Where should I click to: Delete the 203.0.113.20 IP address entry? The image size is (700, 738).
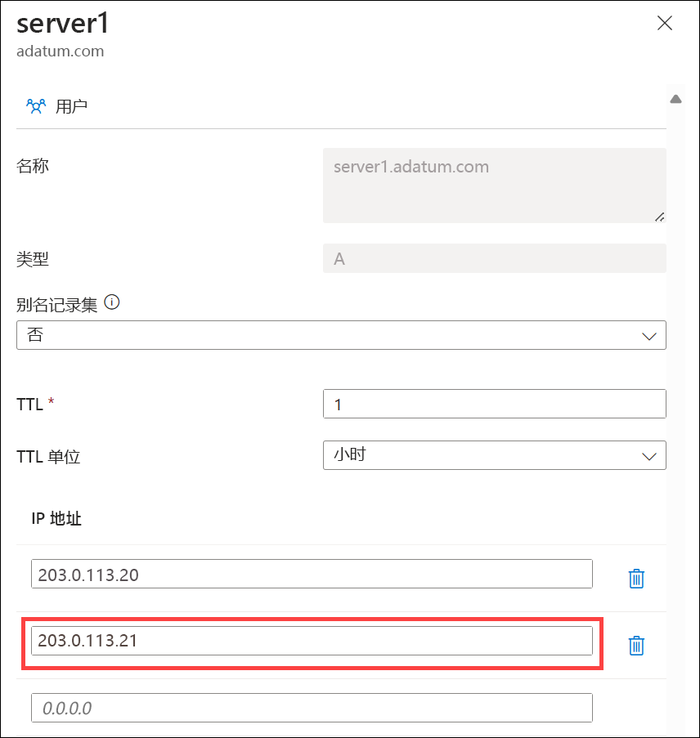[636, 578]
